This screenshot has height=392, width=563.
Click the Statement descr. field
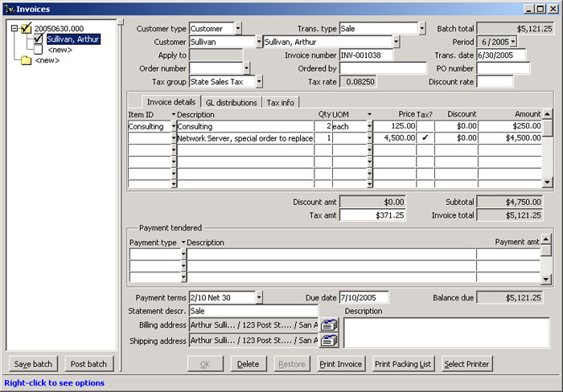[253, 311]
